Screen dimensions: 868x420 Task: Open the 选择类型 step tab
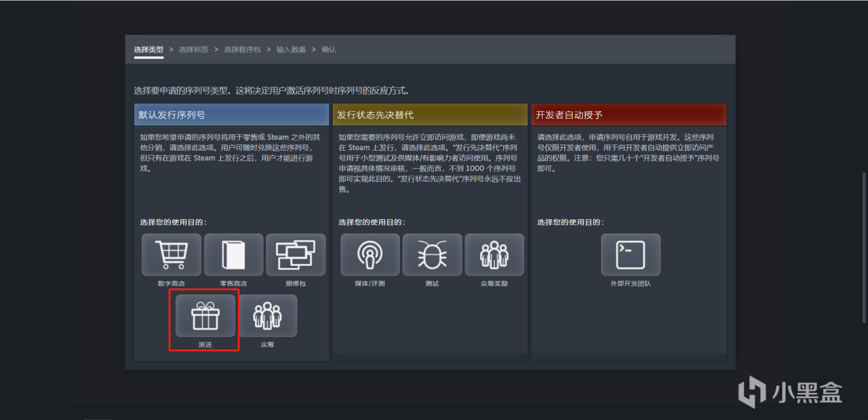[149, 50]
